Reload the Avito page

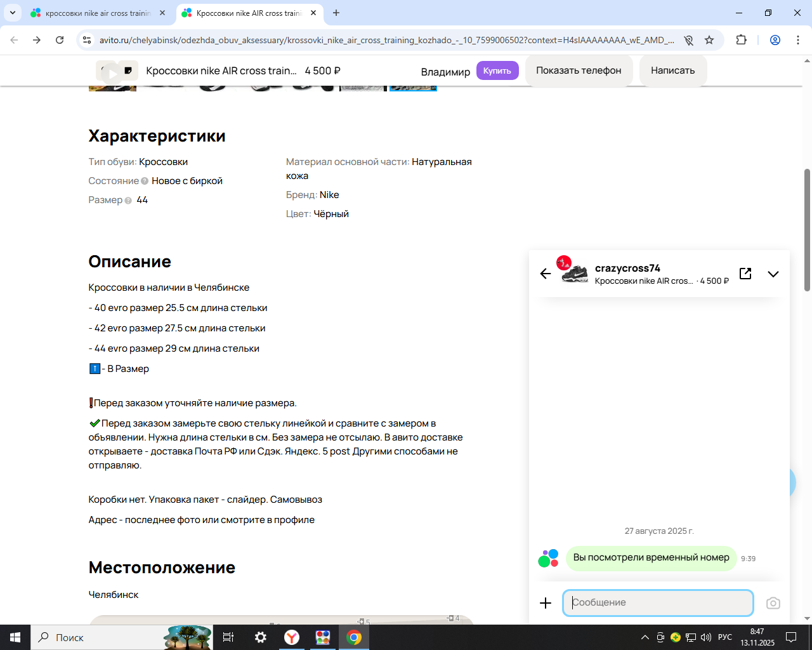click(60, 40)
